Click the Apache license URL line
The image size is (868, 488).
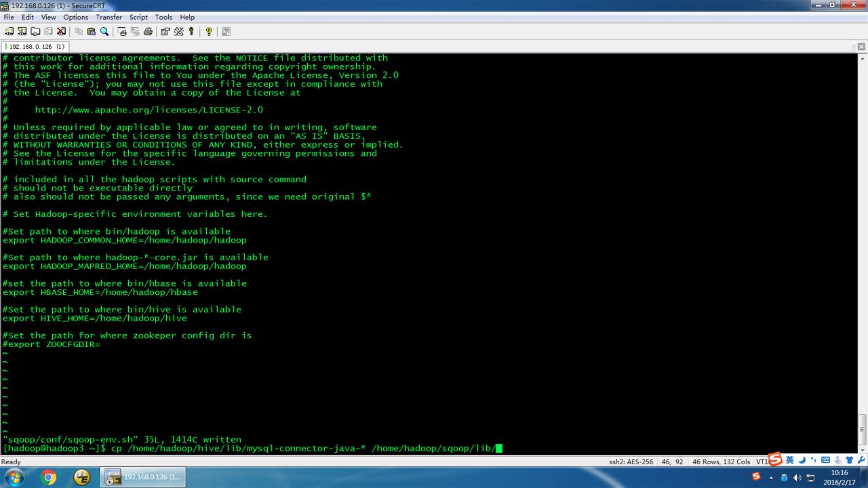(149, 110)
